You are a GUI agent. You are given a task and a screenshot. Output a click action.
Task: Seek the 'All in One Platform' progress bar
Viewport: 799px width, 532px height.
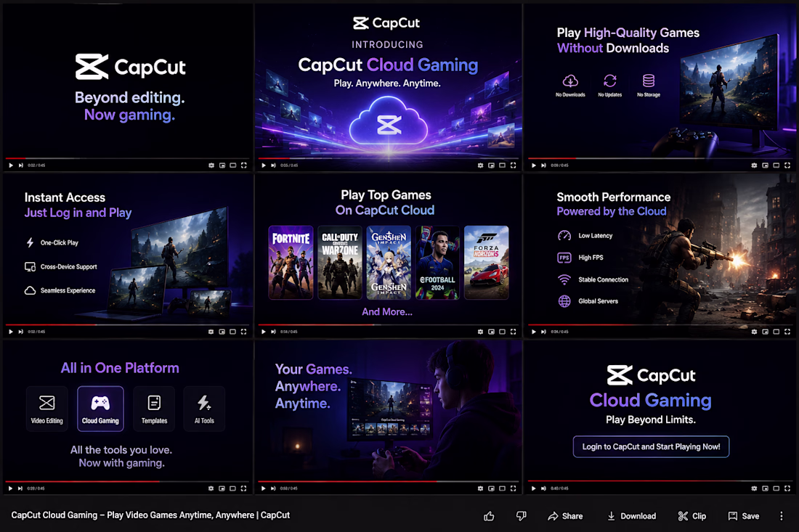click(127, 481)
